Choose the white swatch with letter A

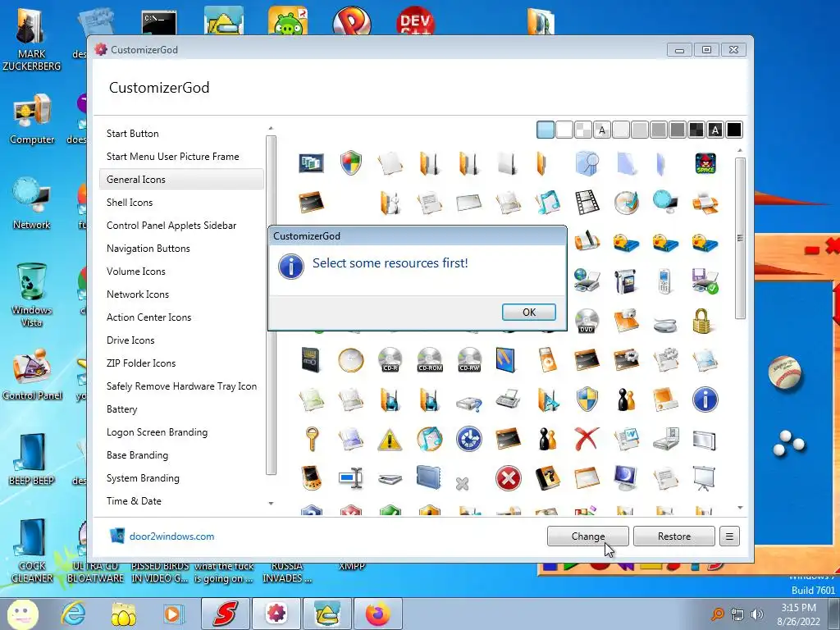pos(602,130)
